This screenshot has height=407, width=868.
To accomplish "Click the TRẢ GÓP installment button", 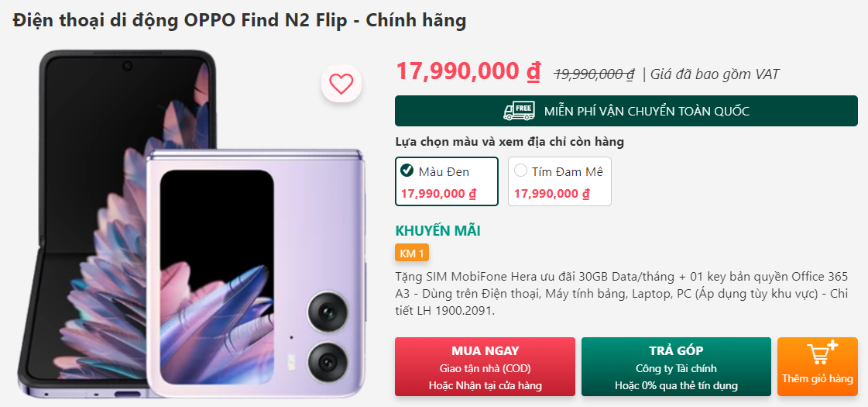I will (676, 367).
